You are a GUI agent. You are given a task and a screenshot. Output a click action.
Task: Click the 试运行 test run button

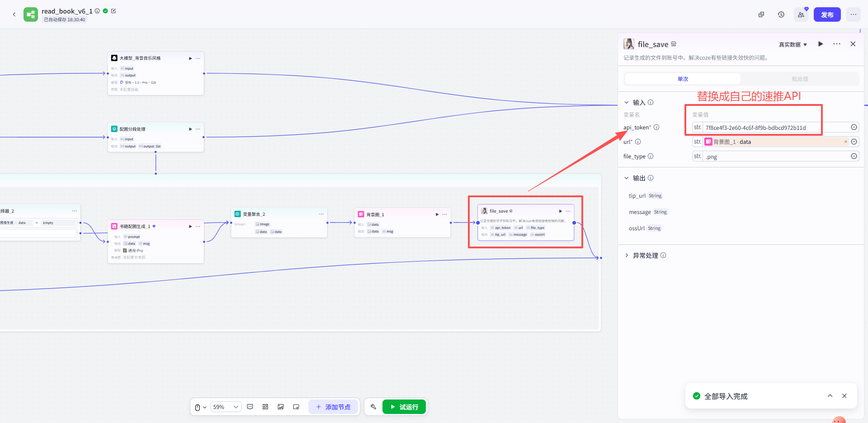[x=404, y=407]
